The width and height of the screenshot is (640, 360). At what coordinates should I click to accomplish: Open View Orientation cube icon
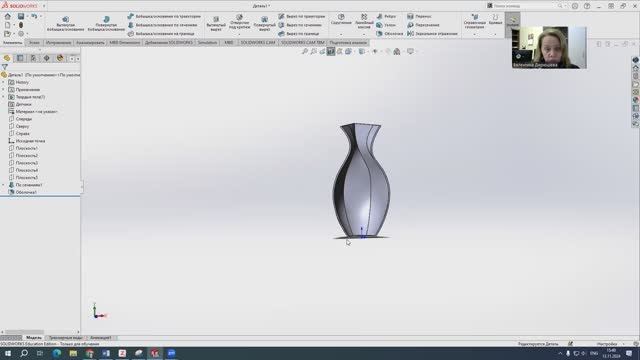point(348,51)
